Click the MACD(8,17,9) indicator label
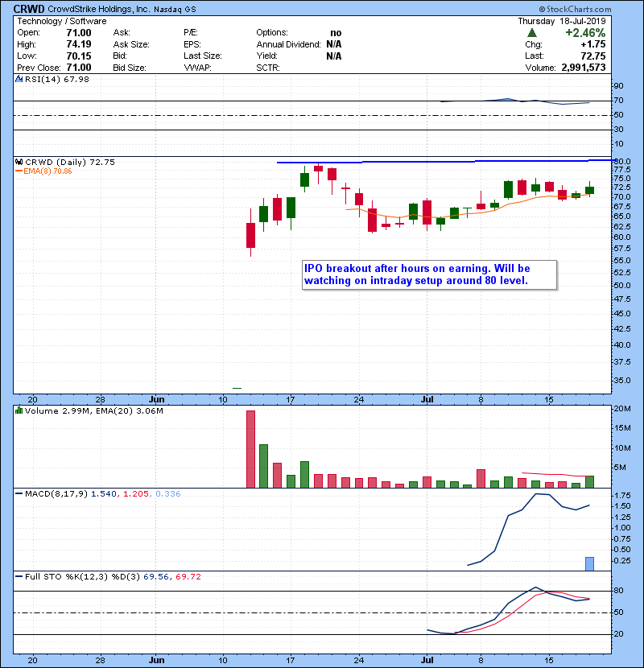Image resolution: width=644 pixels, height=668 pixels. pos(56,494)
